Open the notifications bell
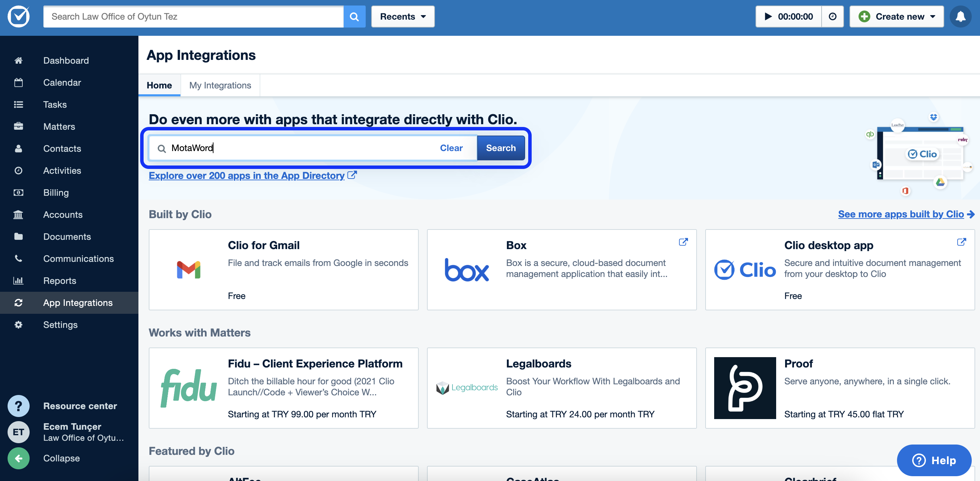This screenshot has height=481, width=980. coord(960,17)
